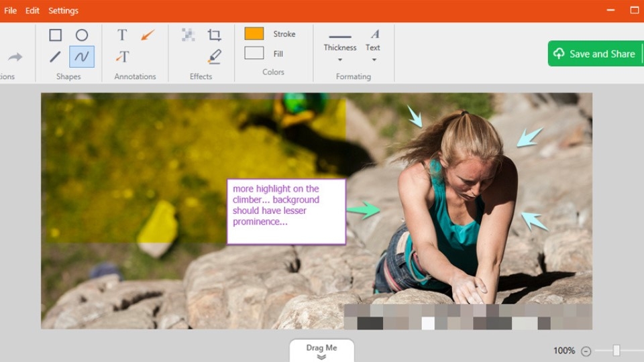This screenshot has height=362, width=644.
Task: Choose the pixelate blur effect tool
Action: click(x=189, y=35)
